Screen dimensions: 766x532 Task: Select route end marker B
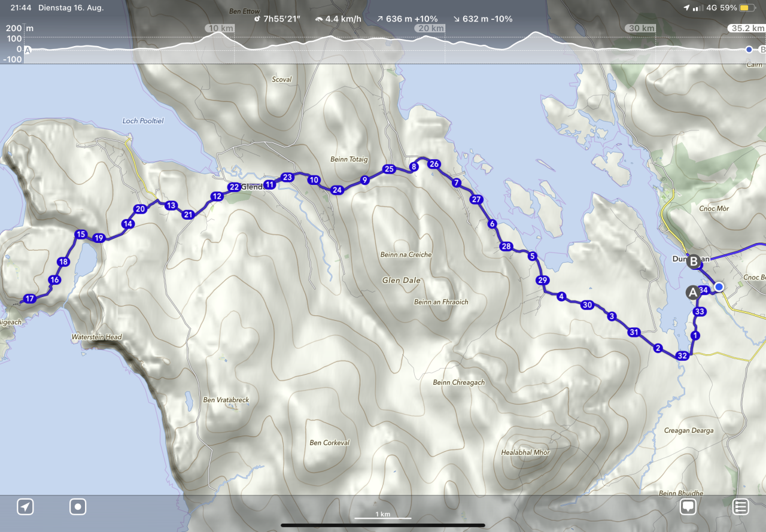click(x=694, y=261)
